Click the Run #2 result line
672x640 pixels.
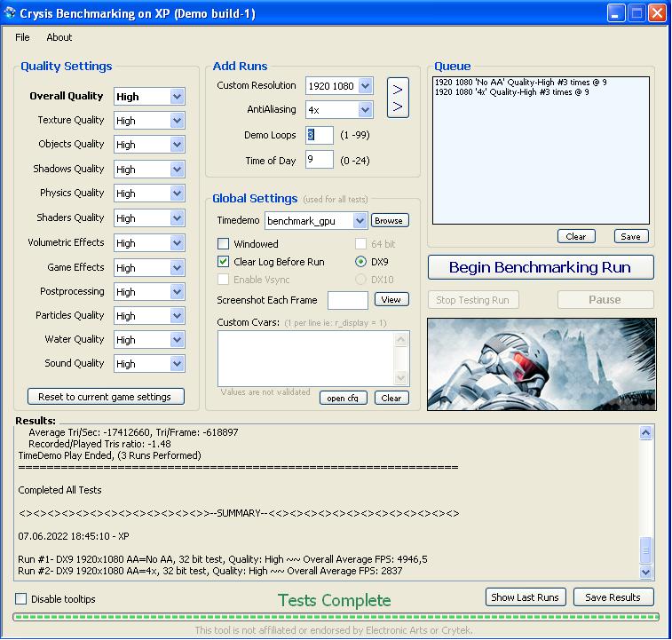tap(210, 571)
